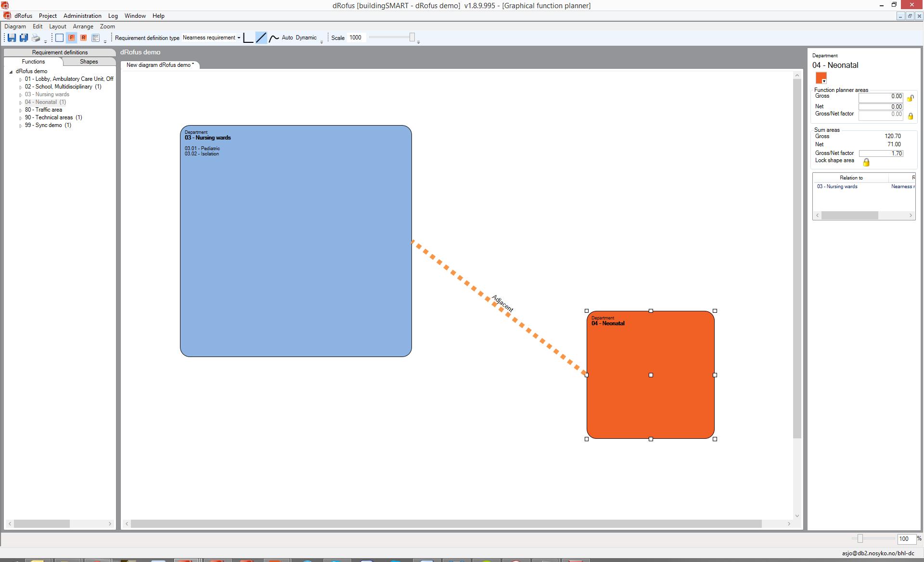Click the Print icon in toolbar
The height and width of the screenshot is (562, 924).
[36, 38]
